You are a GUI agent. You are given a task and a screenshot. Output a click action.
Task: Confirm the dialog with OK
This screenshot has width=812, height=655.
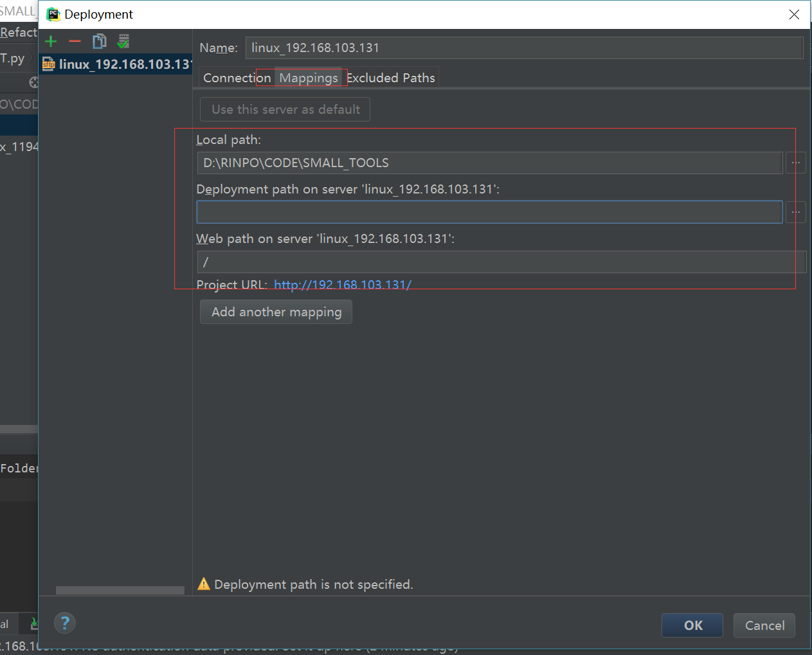(692, 625)
